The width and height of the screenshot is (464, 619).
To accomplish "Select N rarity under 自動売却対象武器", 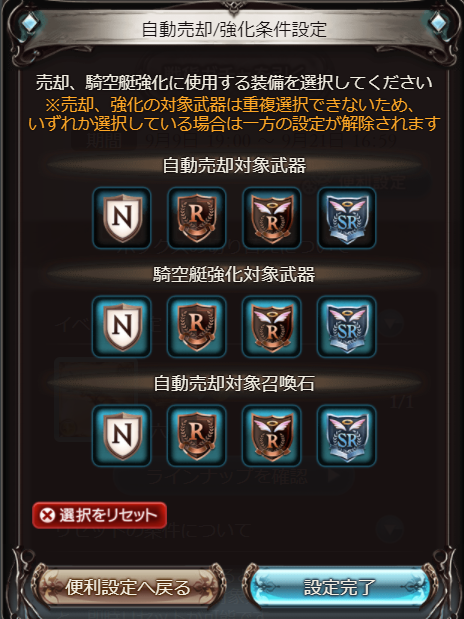I will point(122,218).
